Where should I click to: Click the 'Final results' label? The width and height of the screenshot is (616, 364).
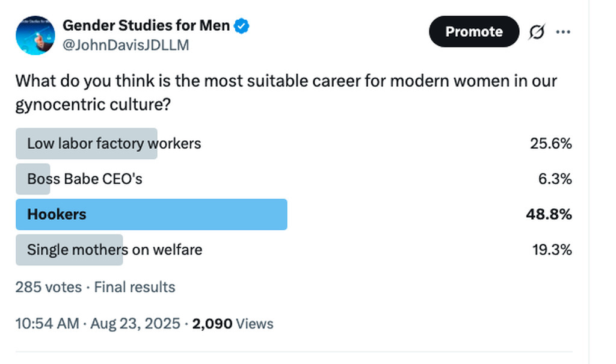pos(135,287)
